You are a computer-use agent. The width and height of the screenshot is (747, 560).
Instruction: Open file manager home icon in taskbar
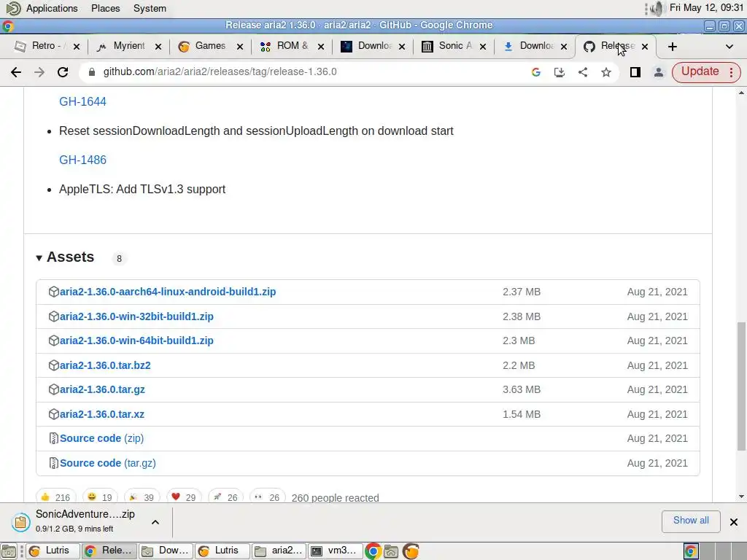point(391,551)
